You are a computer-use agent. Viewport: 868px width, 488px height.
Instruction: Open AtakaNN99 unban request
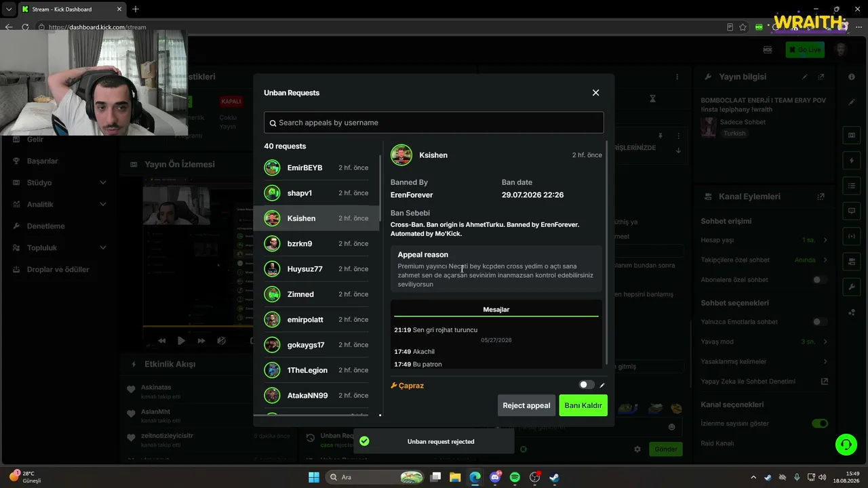(317, 396)
